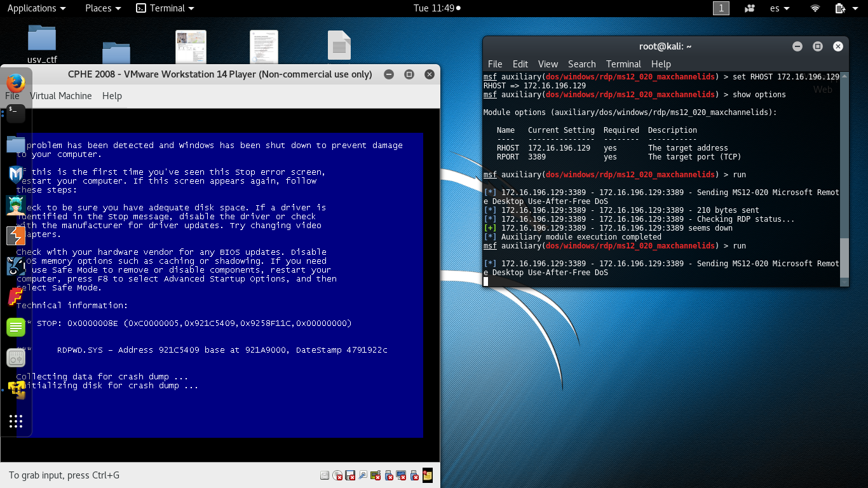The height and width of the screenshot is (488, 868).
Task: Open the Edit menu in the terminal
Action: click(x=520, y=64)
